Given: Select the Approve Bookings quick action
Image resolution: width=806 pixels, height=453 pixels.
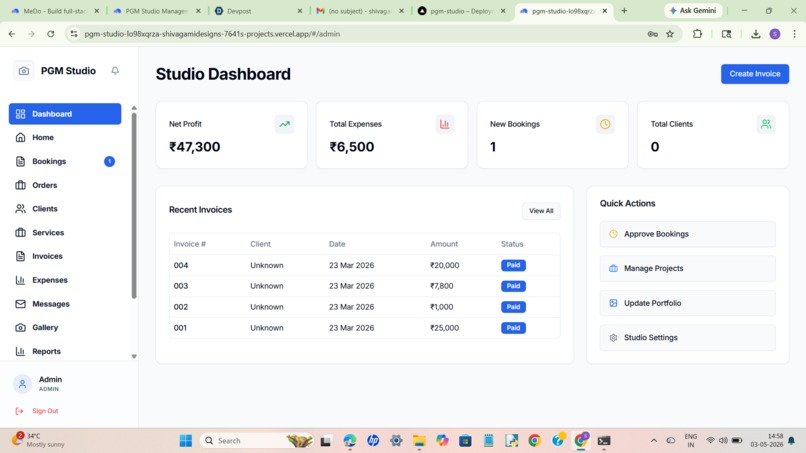Looking at the screenshot, I should click(687, 234).
